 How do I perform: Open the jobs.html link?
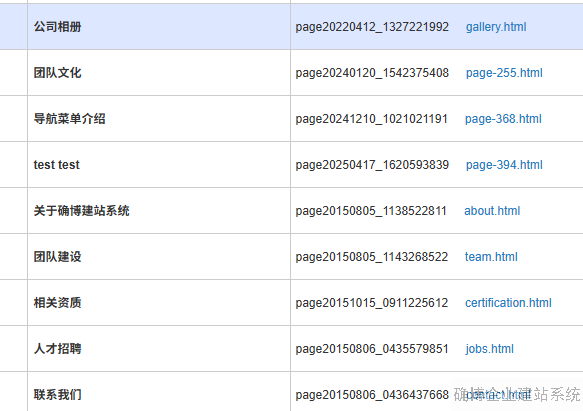coord(489,349)
